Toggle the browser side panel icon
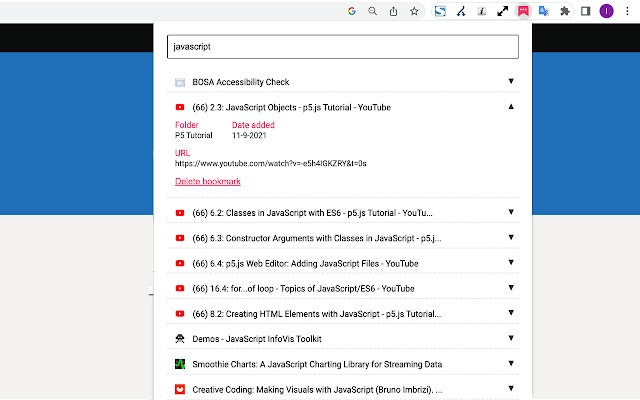640x400 pixels. pos(586,11)
